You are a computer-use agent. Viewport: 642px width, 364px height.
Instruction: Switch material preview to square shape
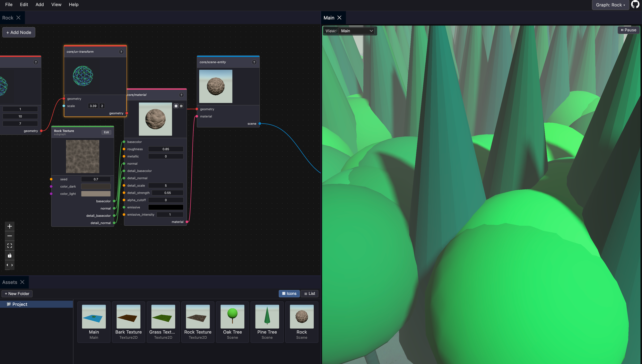tap(181, 106)
